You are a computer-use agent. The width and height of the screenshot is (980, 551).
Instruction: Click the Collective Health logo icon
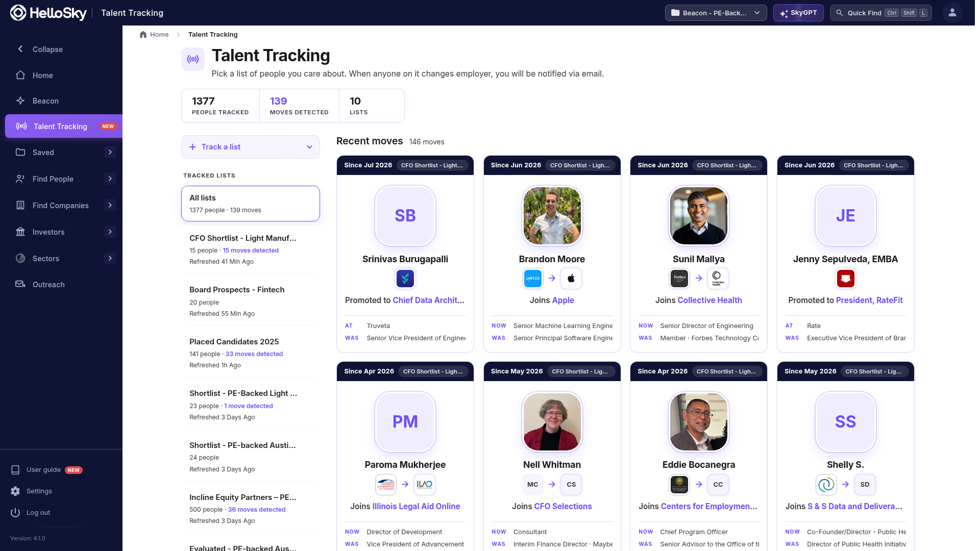point(718,279)
